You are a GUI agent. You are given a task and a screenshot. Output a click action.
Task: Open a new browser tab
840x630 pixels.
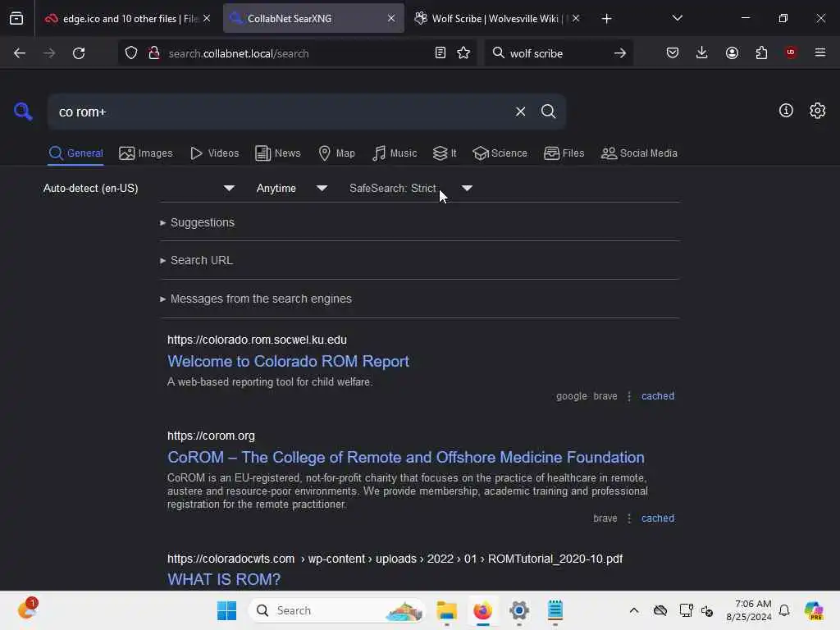[x=606, y=19]
